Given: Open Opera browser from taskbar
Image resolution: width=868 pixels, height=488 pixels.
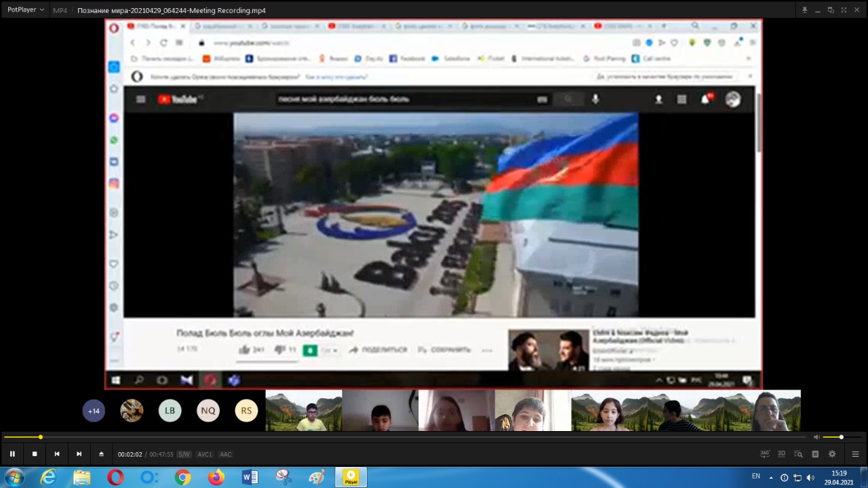Looking at the screenshot, I should pos(115,478).
